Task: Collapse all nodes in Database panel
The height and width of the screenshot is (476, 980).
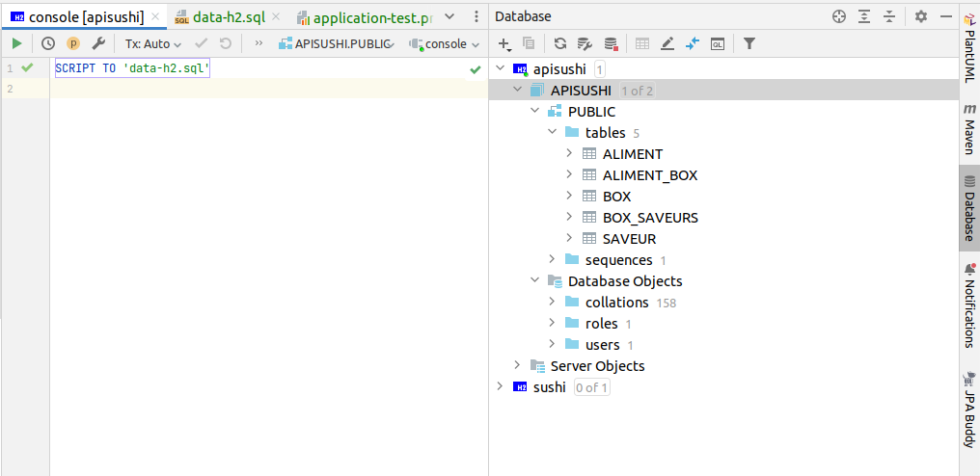Action: point(889,17)
